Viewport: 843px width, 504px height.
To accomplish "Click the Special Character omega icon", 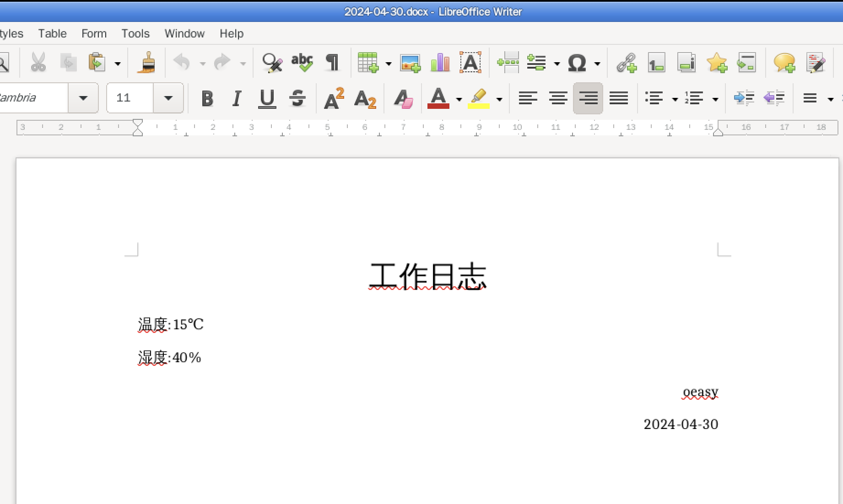I will point(577,63).
